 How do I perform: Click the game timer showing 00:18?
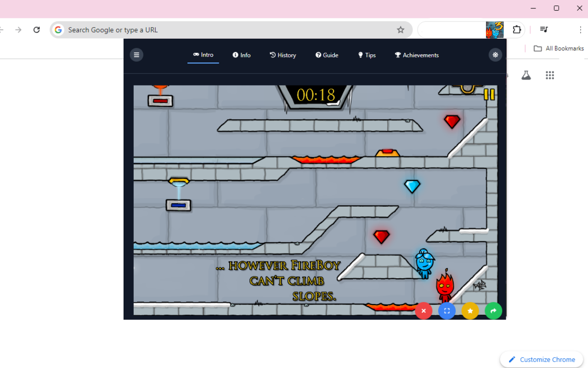coord(316,95)
